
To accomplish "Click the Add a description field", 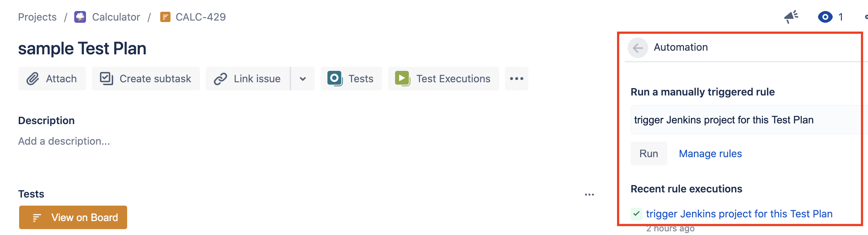I will pyautogui.click(x=64, y=141).
